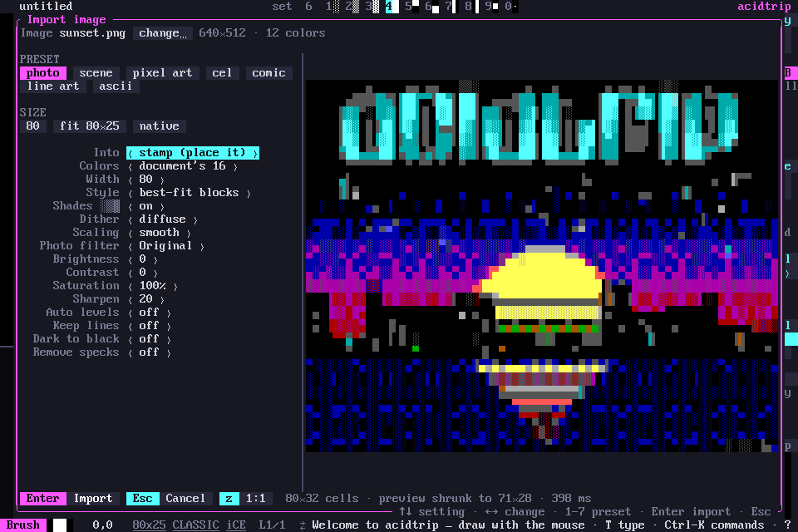Pick the line art preset
The image size is (798, 532).
pos(53,86)
